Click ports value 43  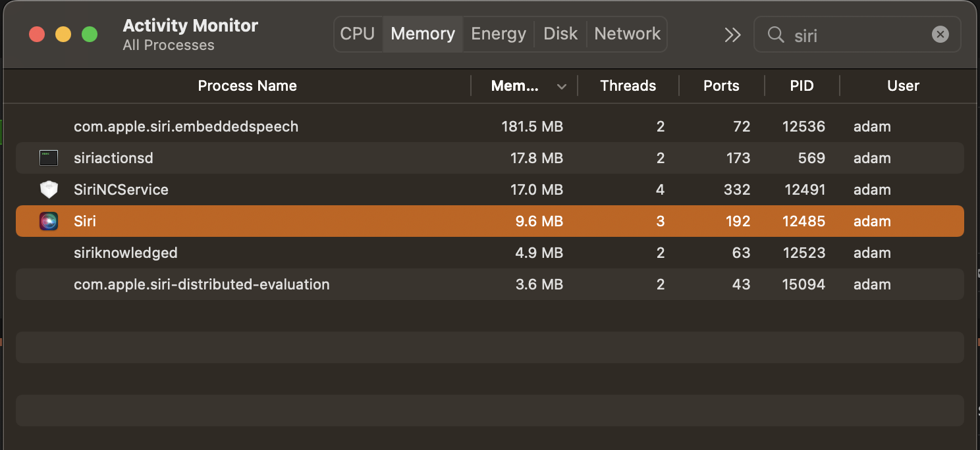(742, 284)
